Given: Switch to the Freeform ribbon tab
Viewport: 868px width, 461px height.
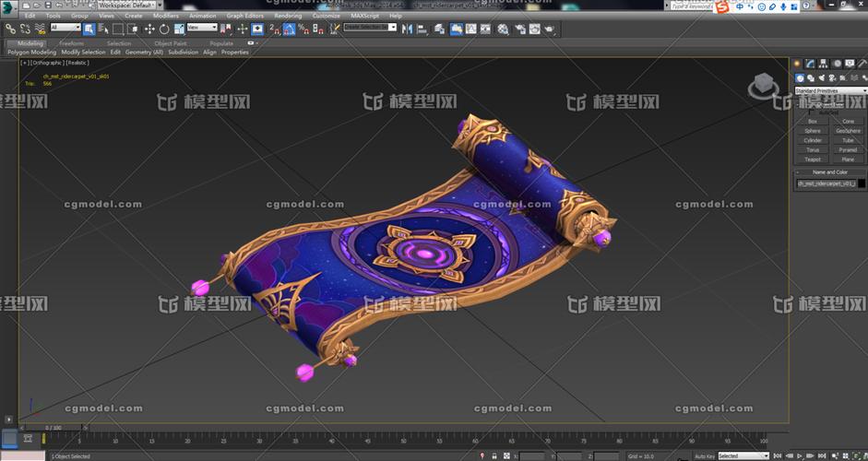Looking at the screenshot, I should [x=71, y=43].
